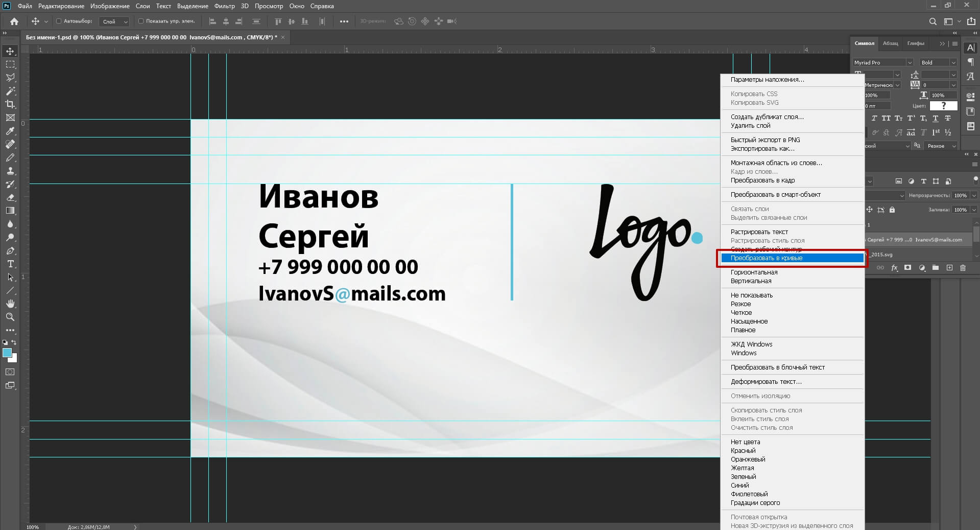Align left edges in the options bar
This screenshot has height=530, width=980.
tap(212, 21)
